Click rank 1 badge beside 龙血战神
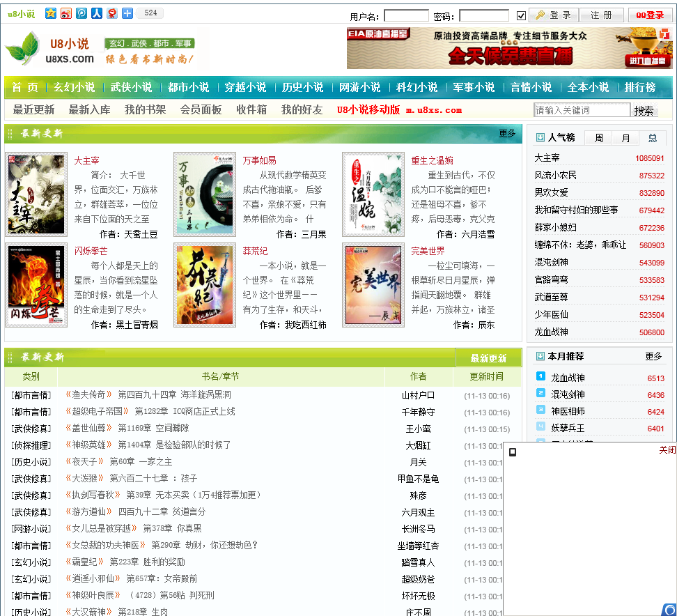This screenshot has width=677, height=616. click(540, 376)
